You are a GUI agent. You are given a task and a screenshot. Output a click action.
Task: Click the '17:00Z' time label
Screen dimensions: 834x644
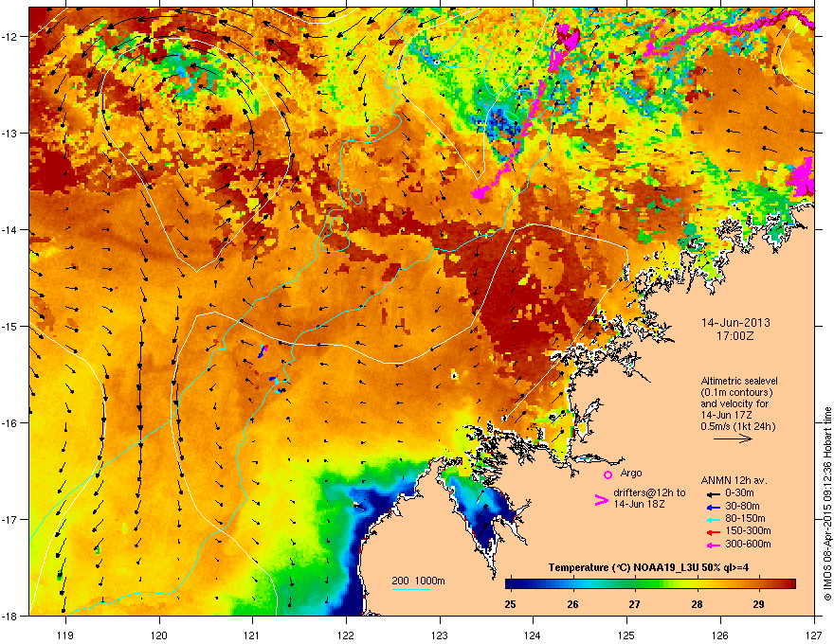point(735,336)
